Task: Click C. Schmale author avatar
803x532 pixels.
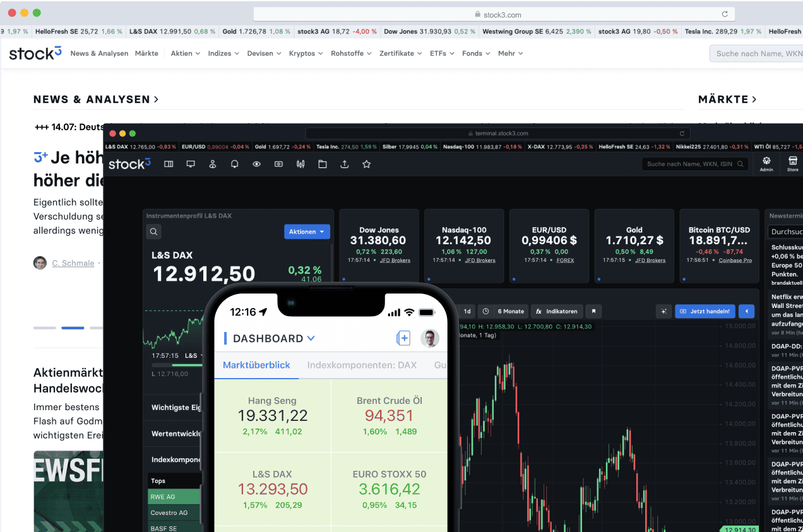Action: (x=40, y=263)
